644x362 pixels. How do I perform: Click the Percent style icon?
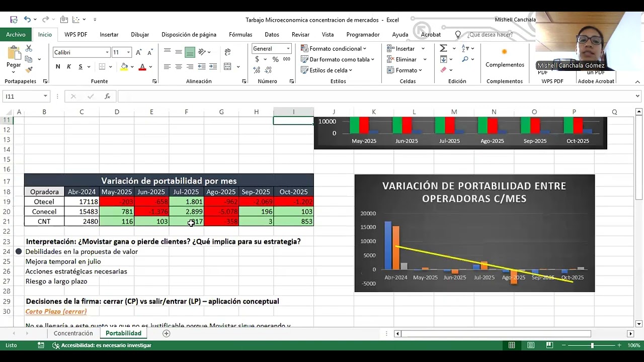click(275, 59)
